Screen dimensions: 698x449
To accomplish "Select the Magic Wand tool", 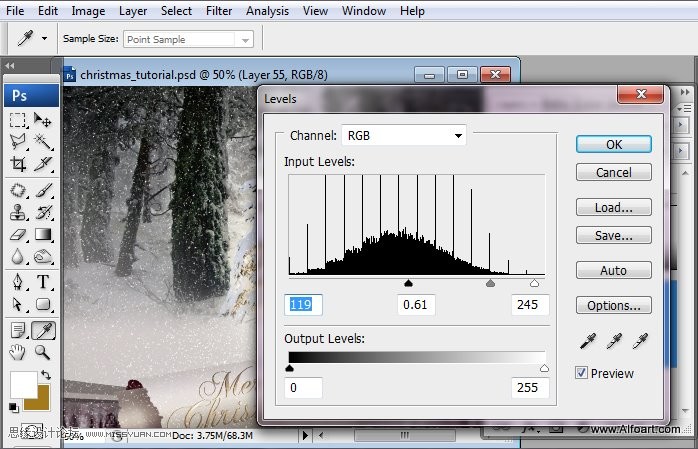I will point(43,142).
